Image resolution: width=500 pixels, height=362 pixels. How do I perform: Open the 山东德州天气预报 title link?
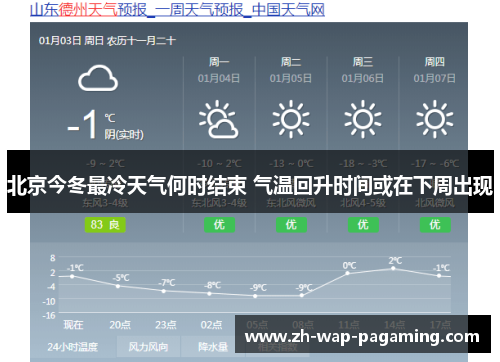pos(177,10)
